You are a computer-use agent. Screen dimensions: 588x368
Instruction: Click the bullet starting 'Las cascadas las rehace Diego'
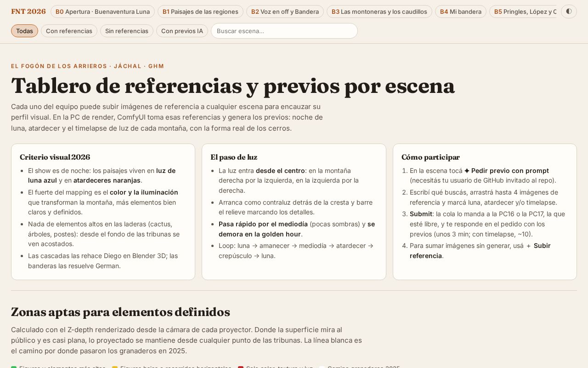point(107,260)
